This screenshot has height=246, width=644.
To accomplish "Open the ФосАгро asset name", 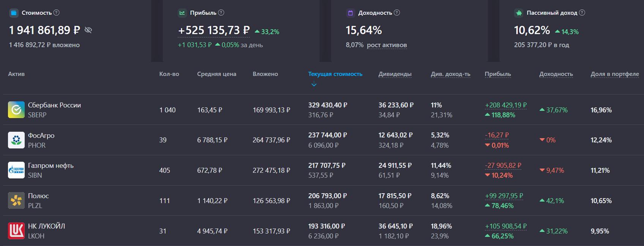I will (x=41, y=136).
